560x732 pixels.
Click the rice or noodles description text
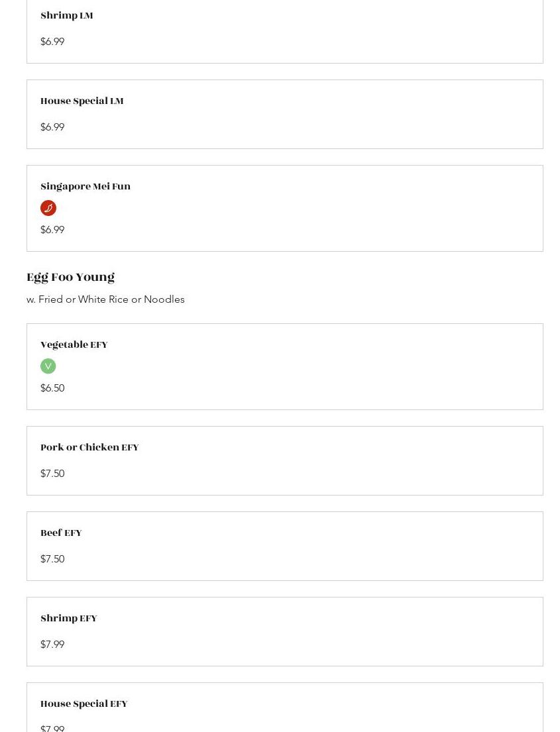coord(105,299)
